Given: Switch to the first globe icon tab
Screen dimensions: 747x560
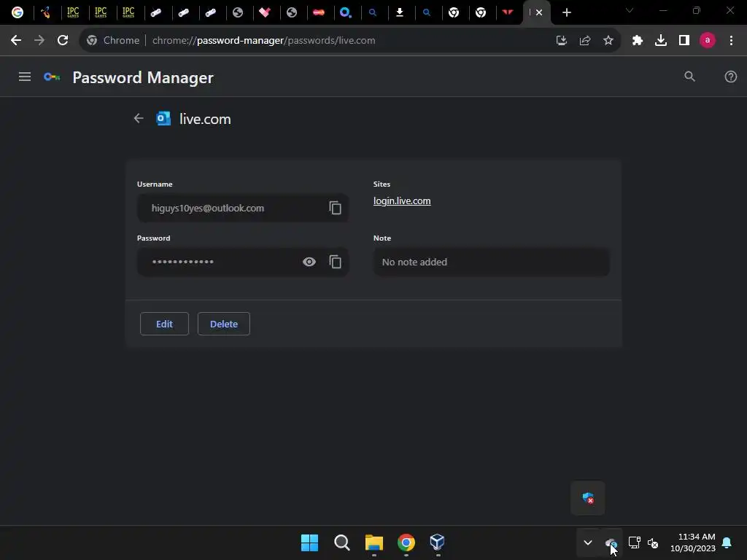Looking at the screenshot, I should (238, 12).
